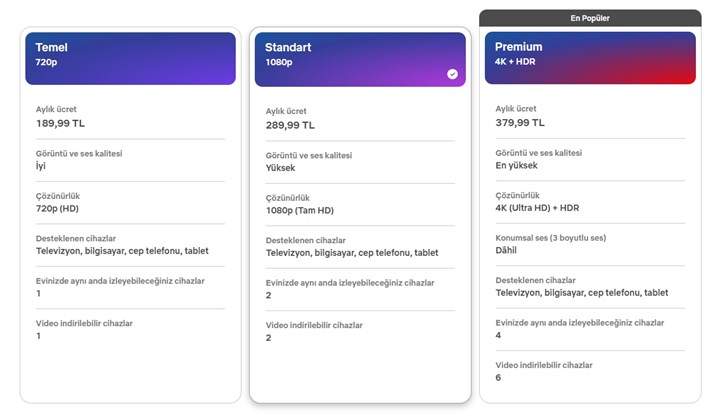Click Video indirilebilir cihazlar in Temel card

click(84, 323)
